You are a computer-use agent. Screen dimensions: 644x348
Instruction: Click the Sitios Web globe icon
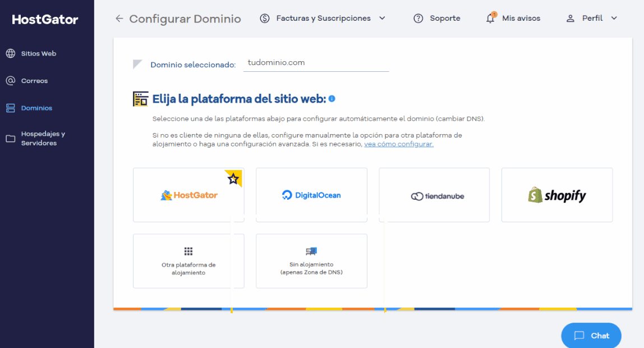(11, 53)
